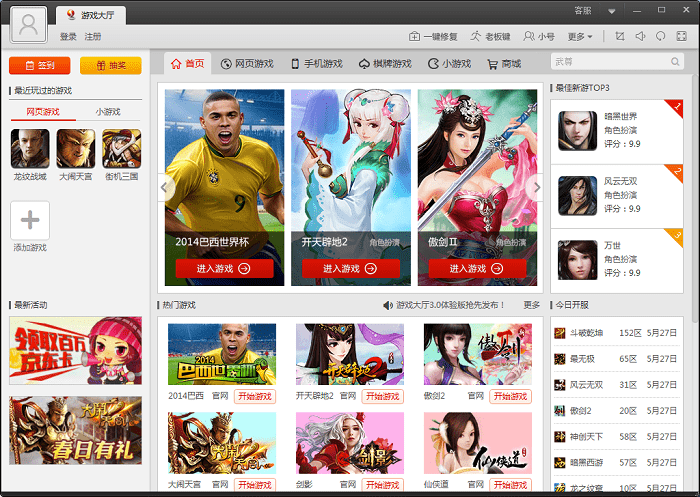The image size is (700, 497).
Task: Click the user avatar icon
Action: coord(29,25)
